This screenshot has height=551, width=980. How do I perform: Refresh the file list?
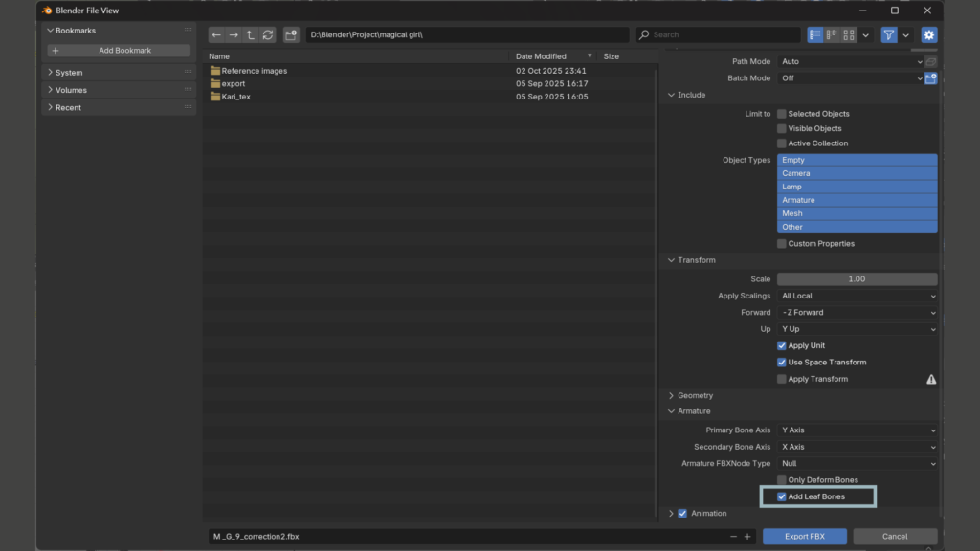pyautogui.click(x=268, y=34)
